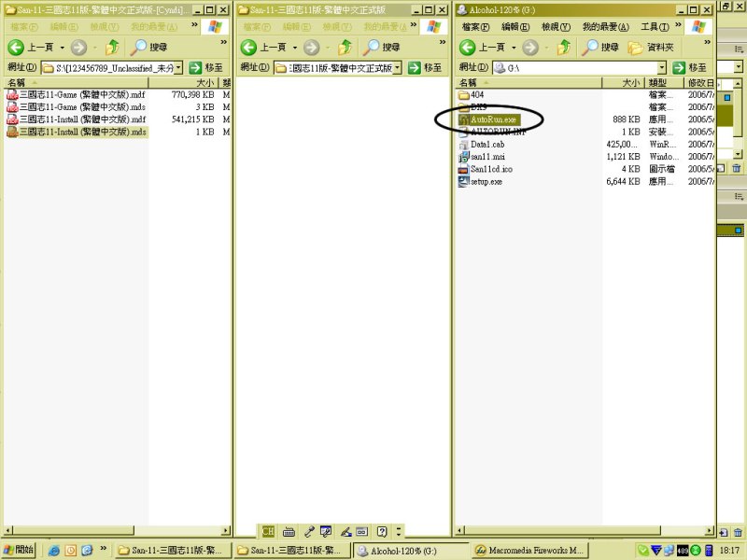This screenshot has height=560, width=747.
Task: Open the 開始 Start menu
Action: [19, 550]
